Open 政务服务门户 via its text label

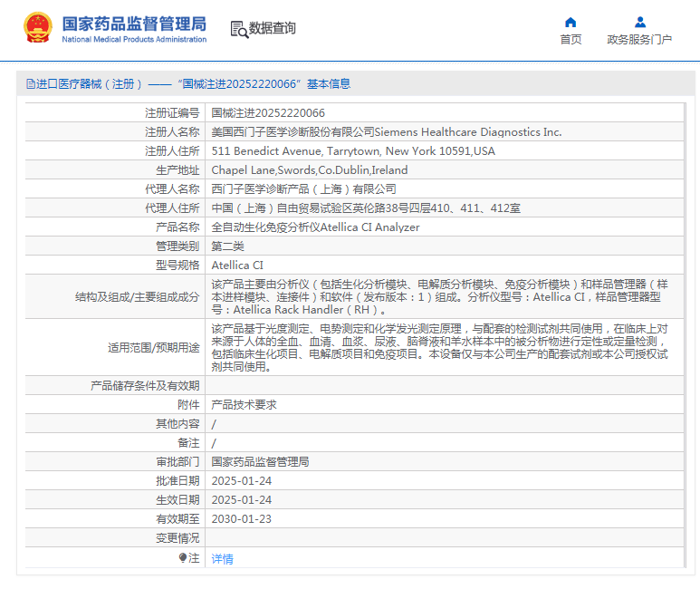(x=639, y=40)
